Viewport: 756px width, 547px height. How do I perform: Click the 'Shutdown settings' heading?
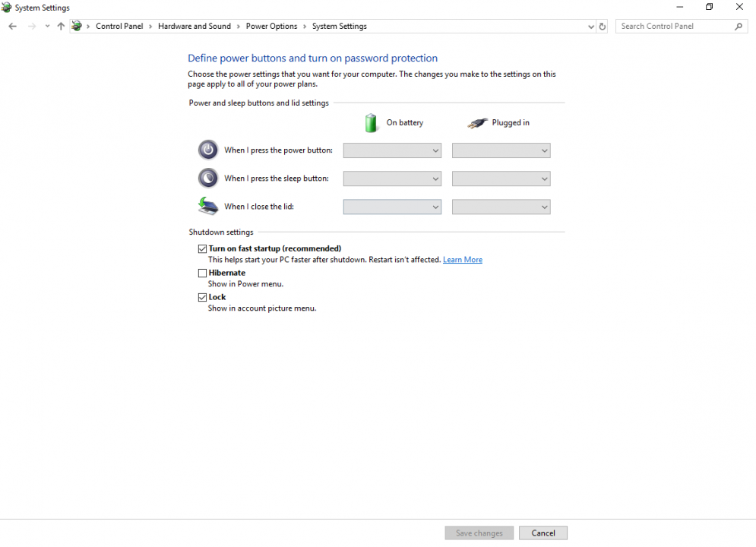tap(221, 232)
